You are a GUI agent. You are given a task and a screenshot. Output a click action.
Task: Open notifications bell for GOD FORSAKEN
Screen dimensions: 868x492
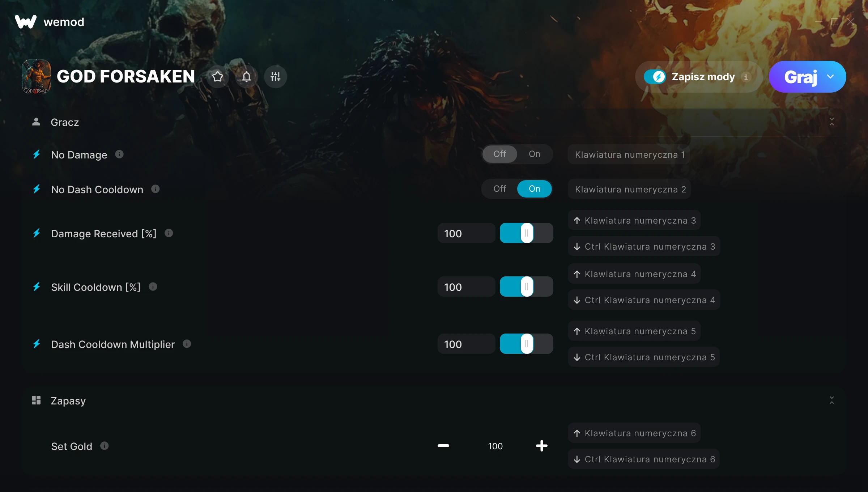coord(247,77)
